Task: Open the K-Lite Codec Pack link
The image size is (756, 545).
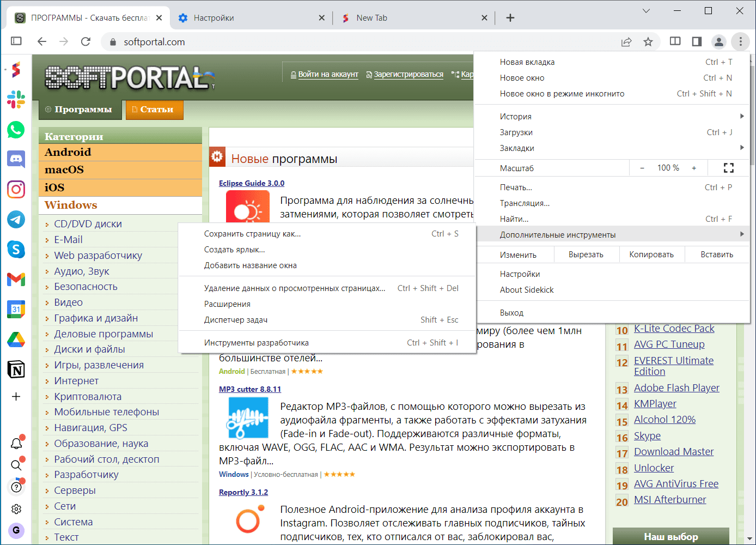Action: (x=674, y=329)
